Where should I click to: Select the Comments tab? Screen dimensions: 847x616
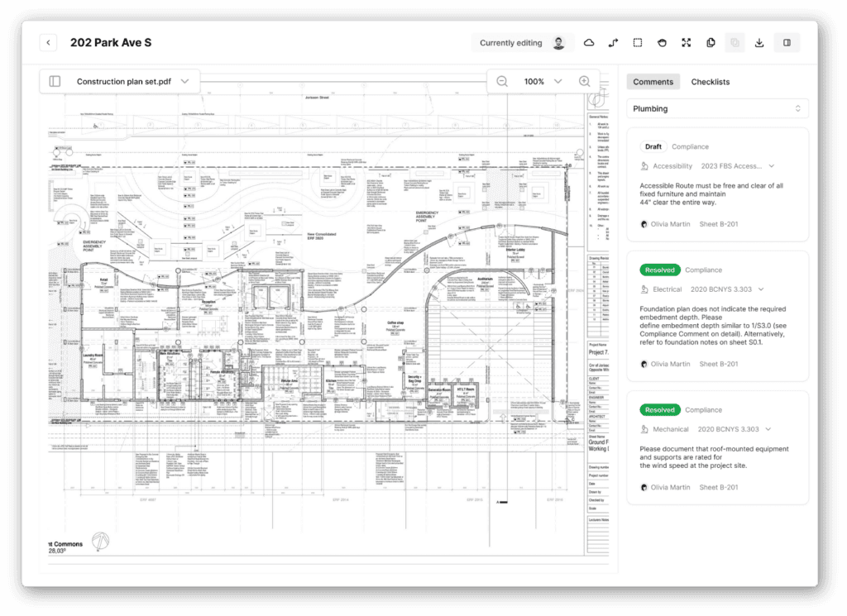coord(653,82)
